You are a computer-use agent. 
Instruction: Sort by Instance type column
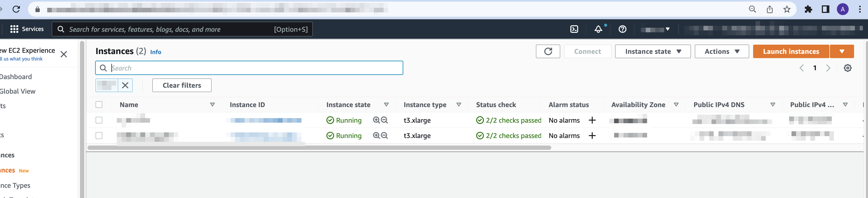click(459, 105)
